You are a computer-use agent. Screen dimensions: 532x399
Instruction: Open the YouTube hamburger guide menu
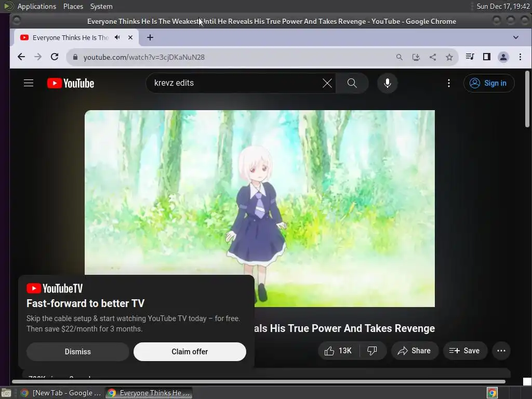29,83
